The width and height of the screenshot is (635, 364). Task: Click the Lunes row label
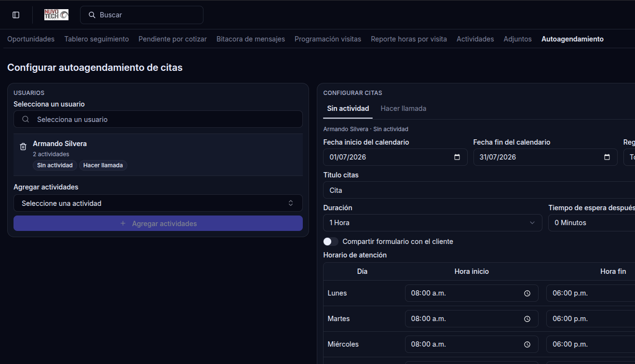coord(337,293)
